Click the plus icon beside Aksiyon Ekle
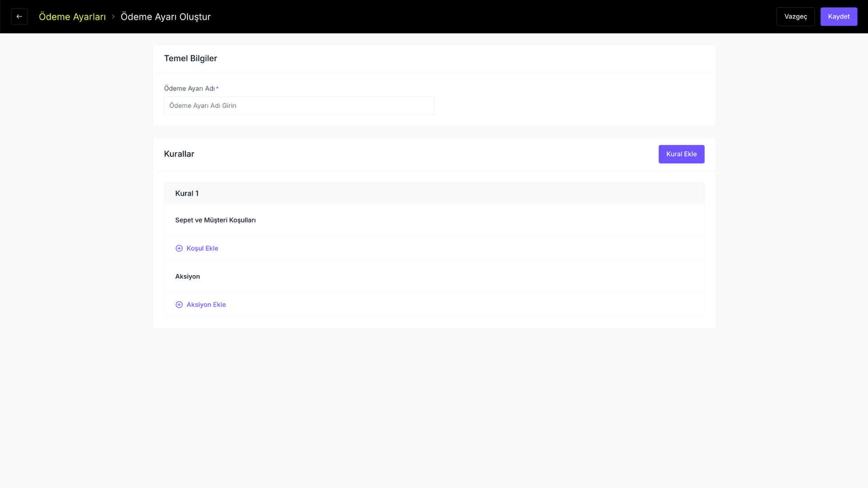868x488 pixels. (x=179, y=305)
